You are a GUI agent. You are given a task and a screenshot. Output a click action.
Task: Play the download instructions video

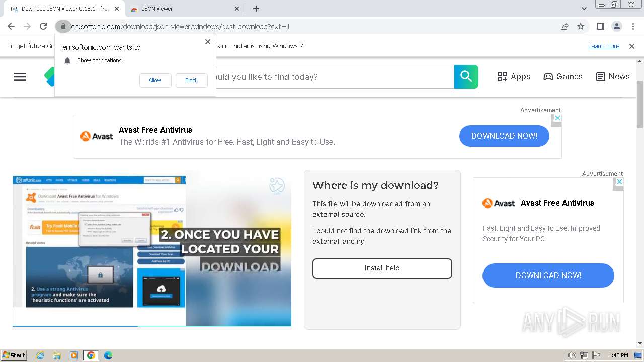click(152, 250)
